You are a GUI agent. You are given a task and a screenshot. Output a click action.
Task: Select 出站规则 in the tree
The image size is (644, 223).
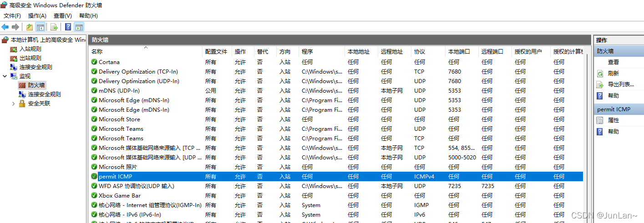[30, 58]
